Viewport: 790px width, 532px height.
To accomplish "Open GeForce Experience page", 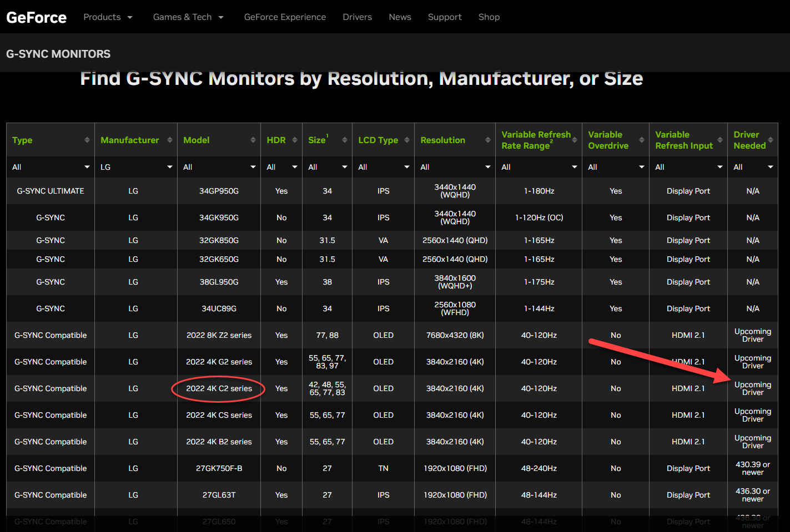I will [285, 17].
